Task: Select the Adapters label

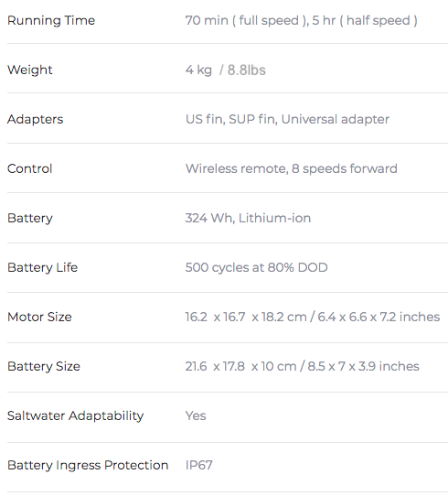Action: (x=36, y=120)
